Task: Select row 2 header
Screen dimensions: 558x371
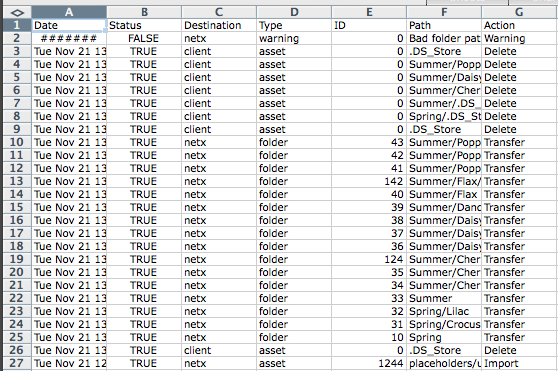Action: click(x=17, y=38)
